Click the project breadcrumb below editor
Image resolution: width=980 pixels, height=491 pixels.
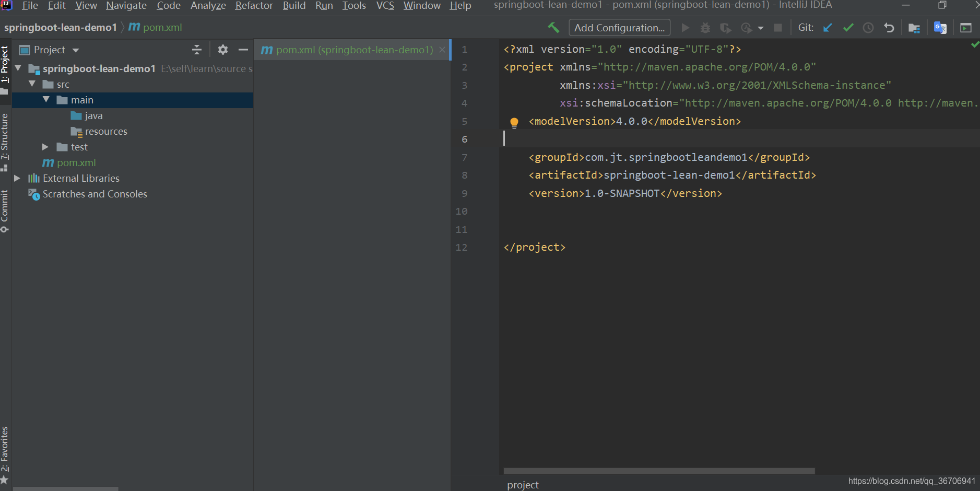click(523, 485)
